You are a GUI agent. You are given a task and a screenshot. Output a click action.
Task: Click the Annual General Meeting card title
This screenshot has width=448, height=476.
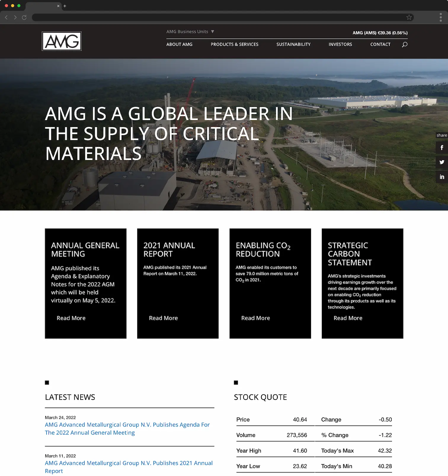(x=85, y=250)
